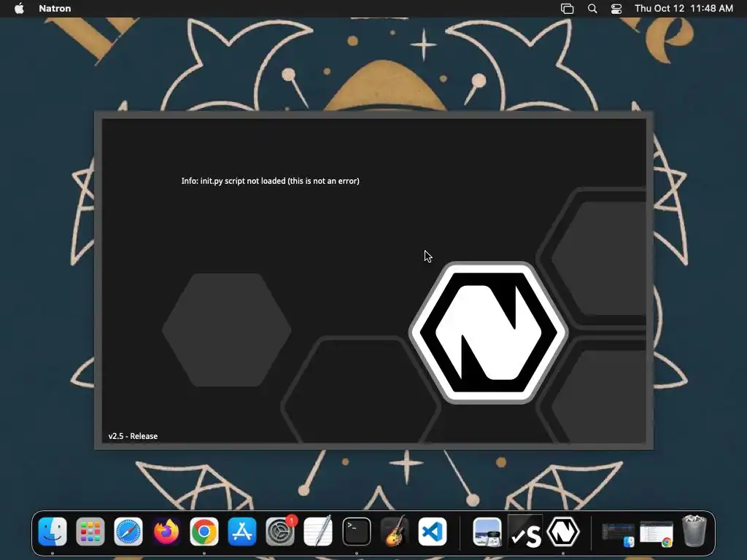
Task: Open the App Store from the Dock
Action: click(242, 532)
